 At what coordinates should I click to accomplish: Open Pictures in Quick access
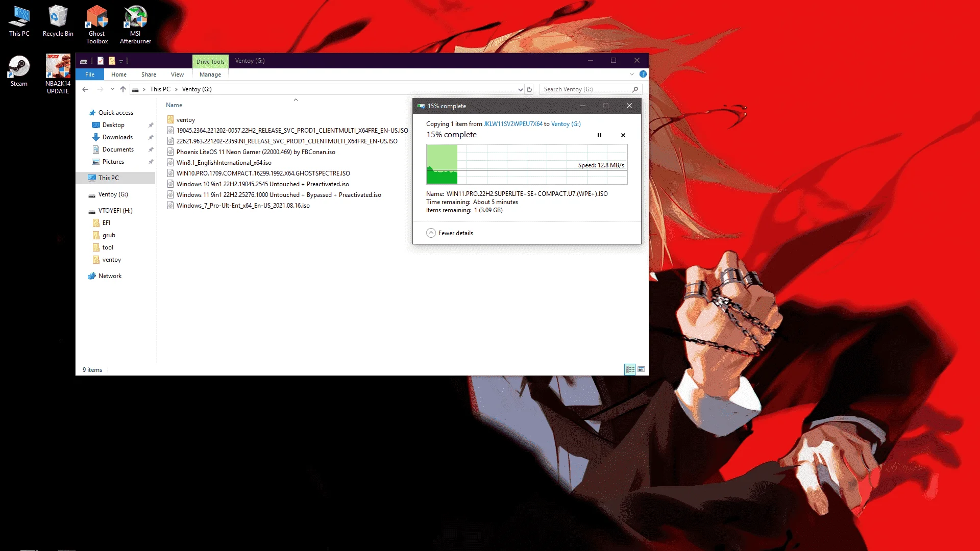pos(113,162)
